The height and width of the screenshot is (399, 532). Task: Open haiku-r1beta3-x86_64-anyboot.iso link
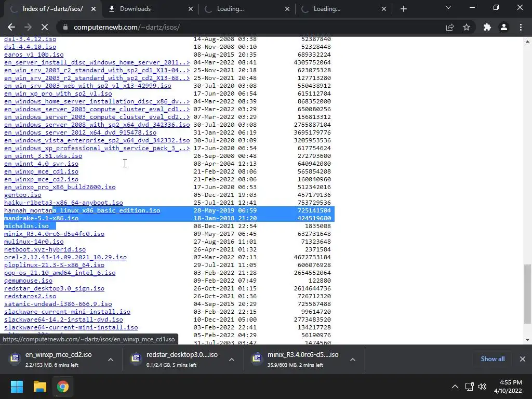(x=63, y=203)
